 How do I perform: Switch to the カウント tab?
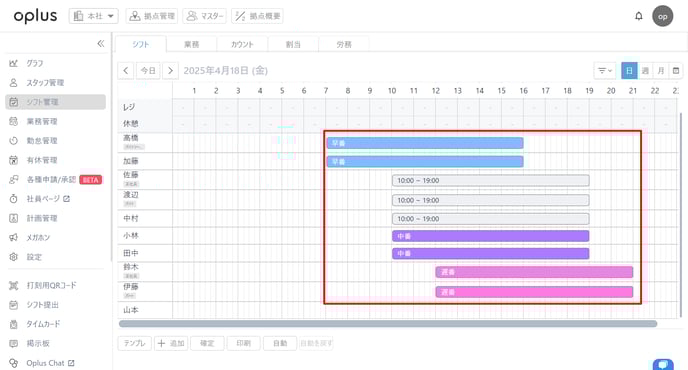(242, 44)
